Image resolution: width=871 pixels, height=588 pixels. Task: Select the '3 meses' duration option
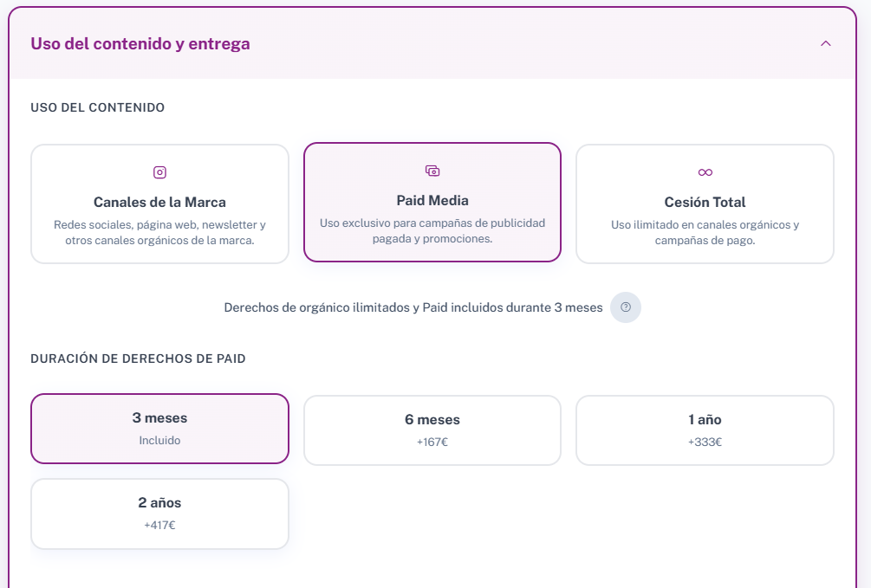tap(159, 418)
